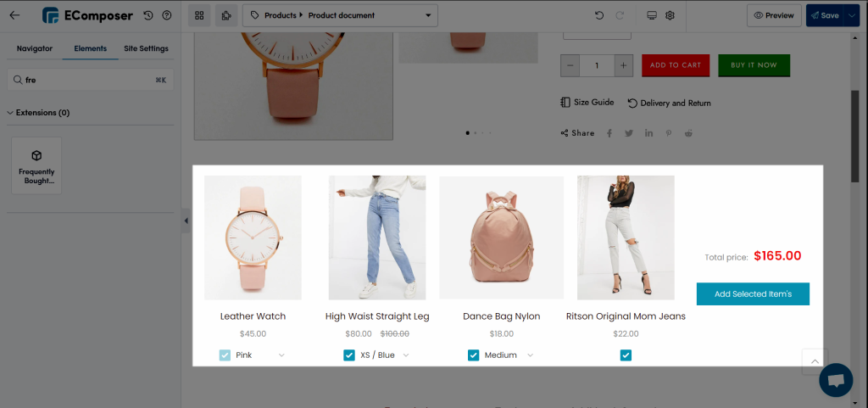The image size is (868, 408).
Task: Click the $100.00 strikethrough price
Action: [395, 334]
